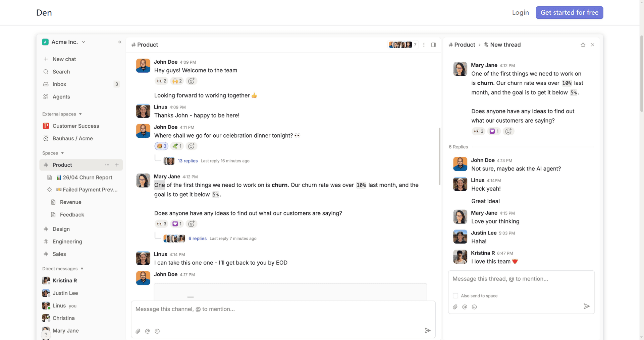Click Get started for free
The width and height of the screenshot is (644, 340).
coord(569,12)
